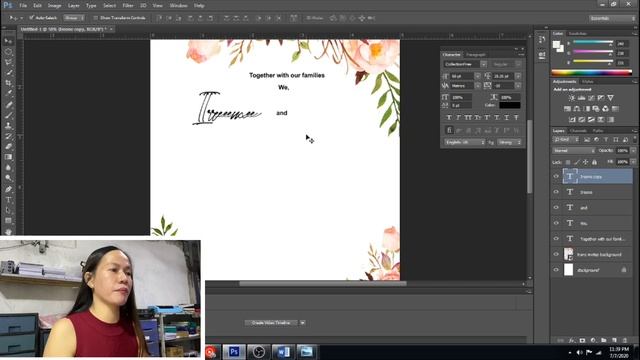640x360 pixels.
Task: Add an Invert adjustment
Action: [x=572, y=119]
